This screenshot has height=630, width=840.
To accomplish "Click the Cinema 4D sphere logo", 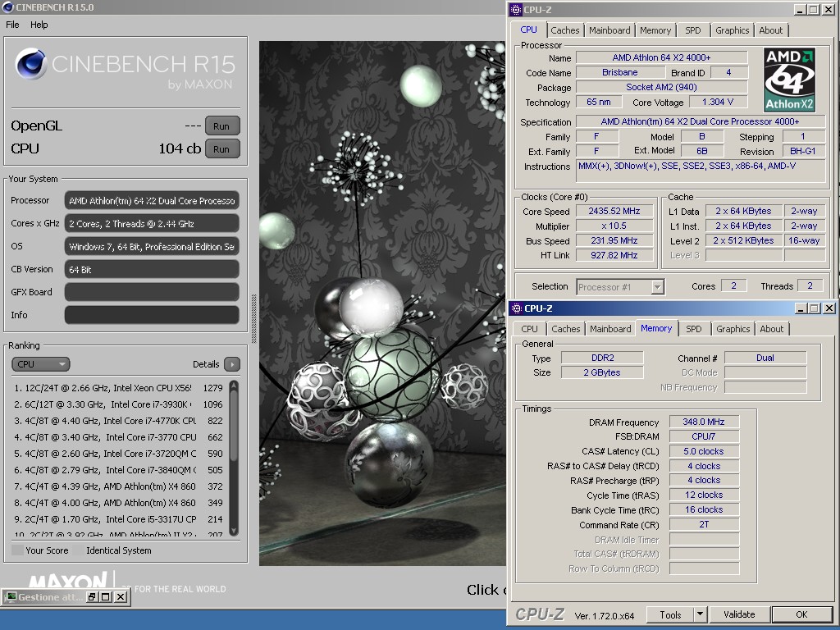I will (x=31, y=63).
